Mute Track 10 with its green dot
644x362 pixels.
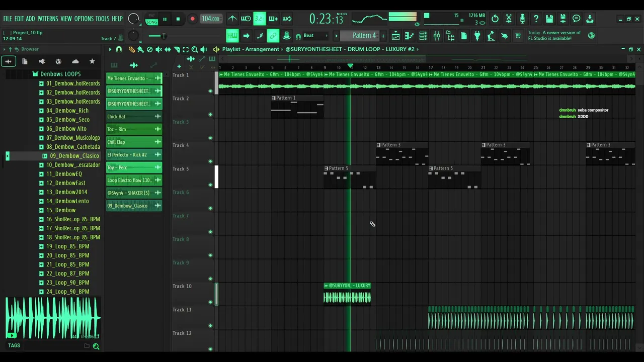(x=210, y=302)
